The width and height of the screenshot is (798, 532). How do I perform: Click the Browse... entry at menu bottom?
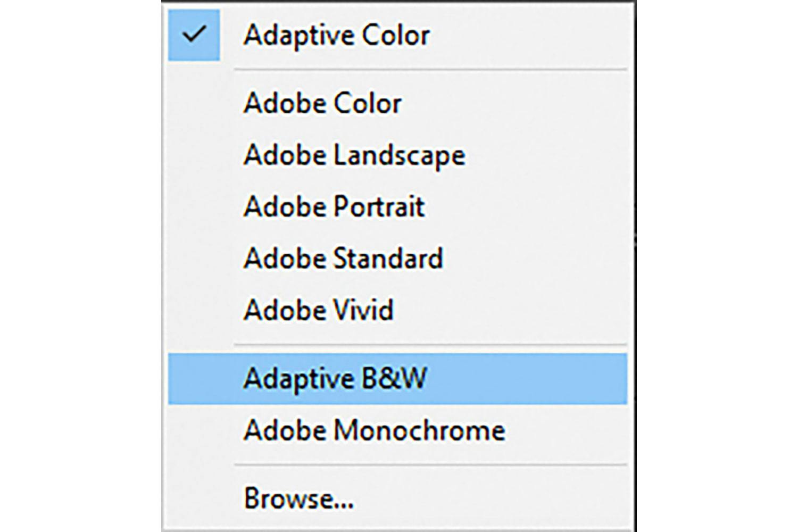pos(298,498)
